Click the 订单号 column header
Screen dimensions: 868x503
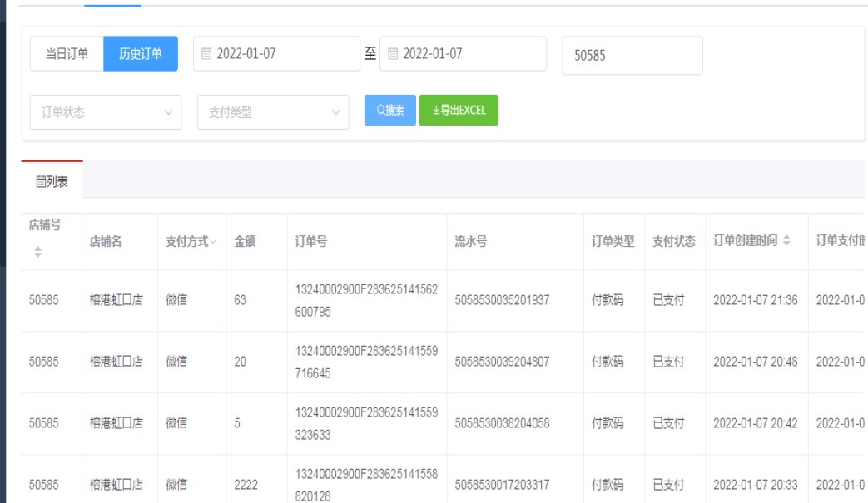(x=310, y=241)
